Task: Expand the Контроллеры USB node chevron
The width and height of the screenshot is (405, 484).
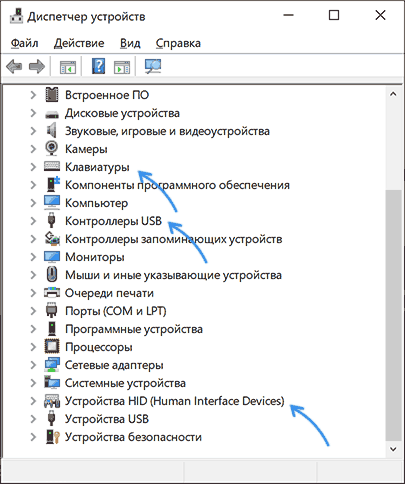Action: (x=33, y=221)
